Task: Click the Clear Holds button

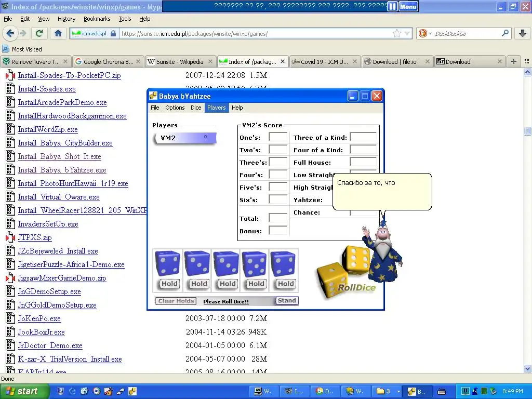Action: tap(176, 301)
